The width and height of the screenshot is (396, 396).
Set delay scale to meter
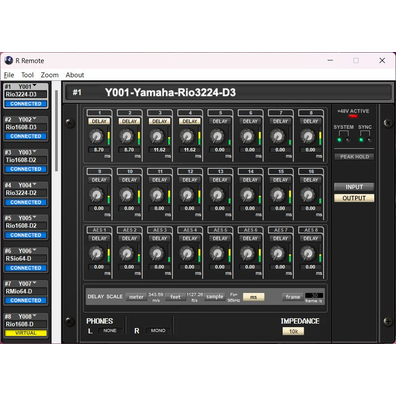pyautogui.click(x=136, y=297)
